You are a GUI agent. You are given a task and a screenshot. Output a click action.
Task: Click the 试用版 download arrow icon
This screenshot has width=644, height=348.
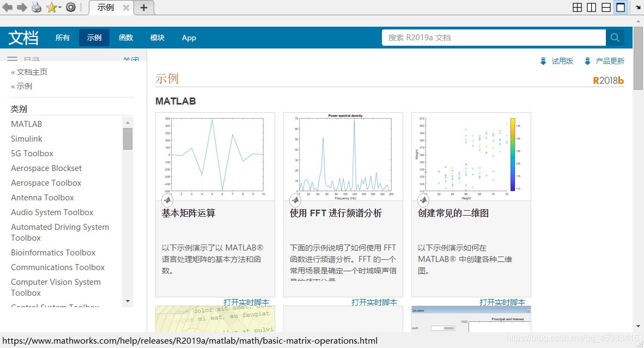click(x=543, y=61)
